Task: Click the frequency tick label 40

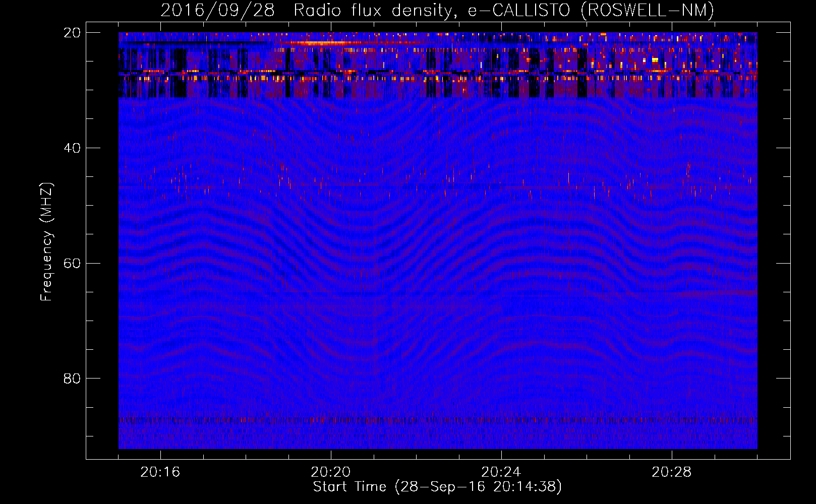Action: pos(72,148)
